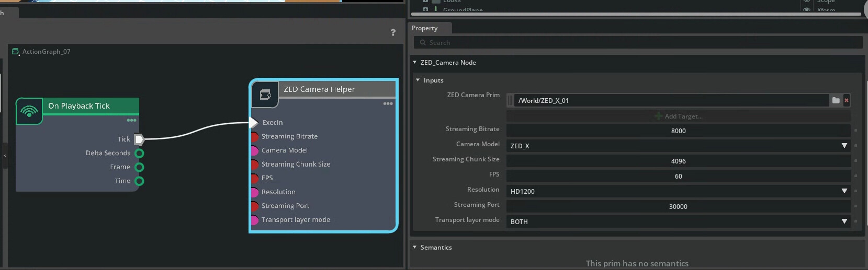Click the On Playback Tick node icon

(29, 111)
